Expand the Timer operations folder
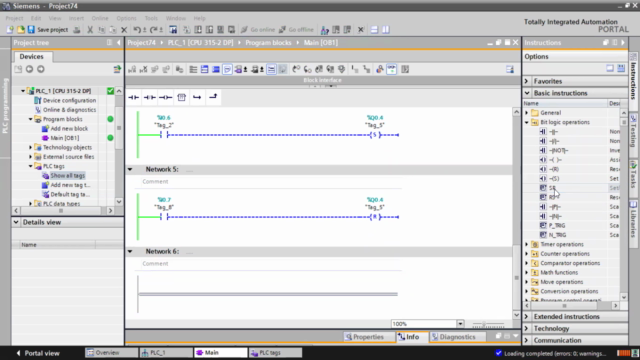The height and width of the screenshot is (360, 640). pos(527,244)
